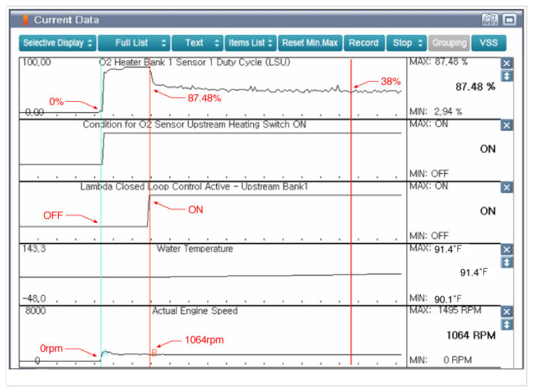The width and height of the screenshot is (533, 392).
Task: Click the scale arrows icon for Water Temperature
Action: coord(507,262)
